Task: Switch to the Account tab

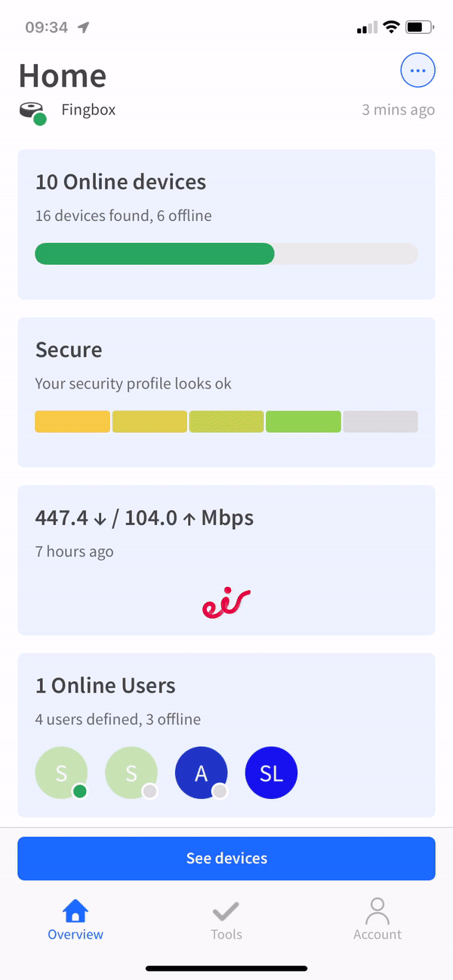Action: pos(377,919)
